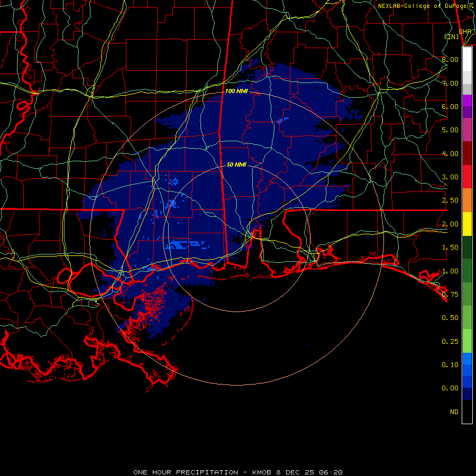Select the light blue legend swatch
Image resolution: width=476 pixels, height=476 pixels.
467,359
